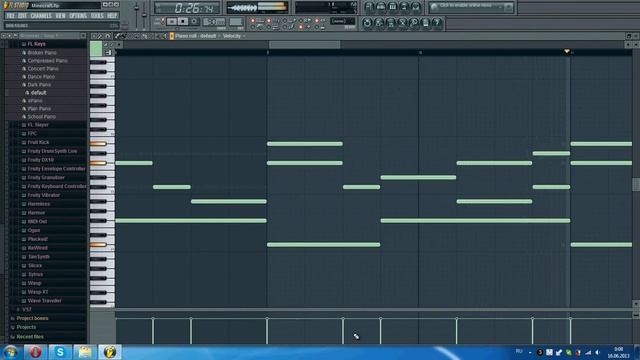640x360 pixels.
Task: Open the snap selector showing (none)
Action: (342, 21)
